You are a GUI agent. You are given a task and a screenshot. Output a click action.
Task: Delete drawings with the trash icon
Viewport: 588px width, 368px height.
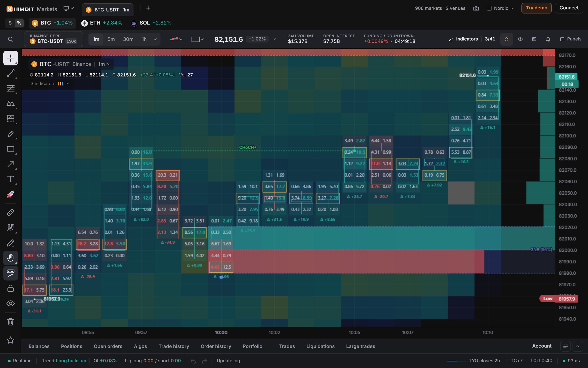pos(10,322)
